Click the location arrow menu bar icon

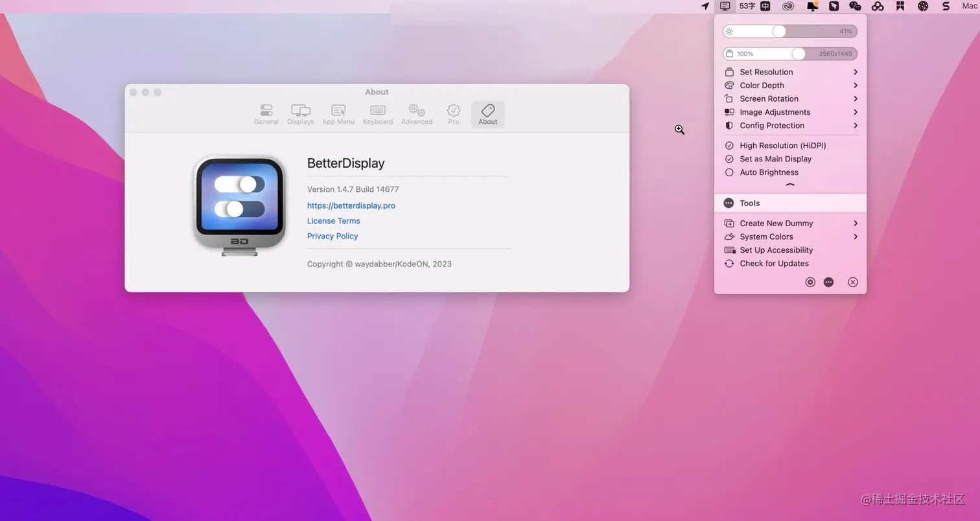(706, 6)
